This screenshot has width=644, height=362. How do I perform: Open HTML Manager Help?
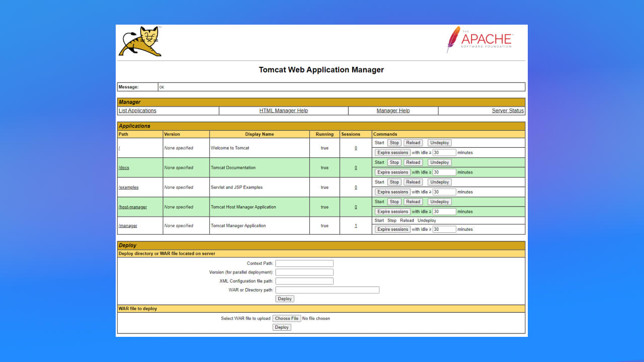(284, 111)
